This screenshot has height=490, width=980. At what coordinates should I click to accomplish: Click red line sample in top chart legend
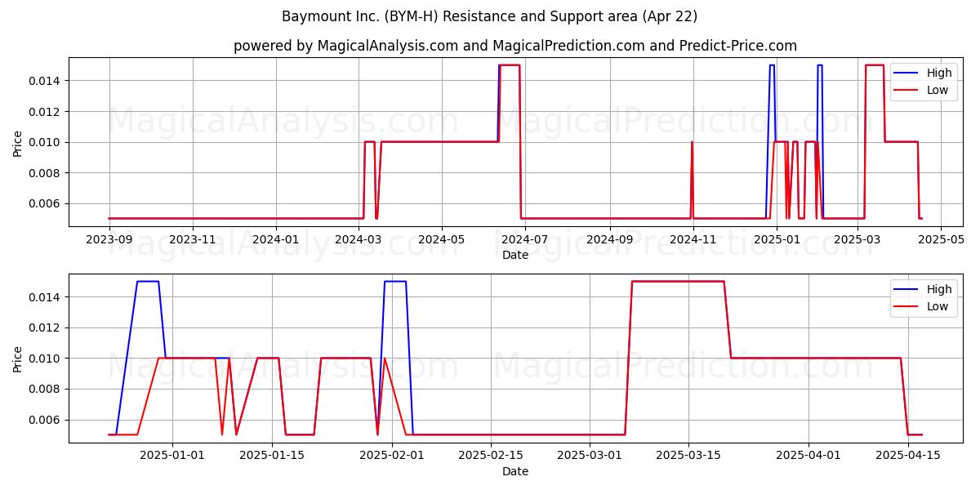[906, 90]
